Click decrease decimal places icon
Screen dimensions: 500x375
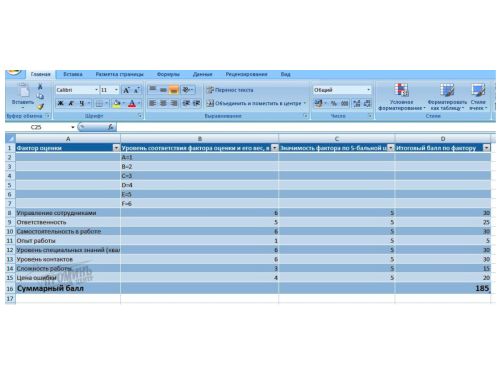click(367, 103)
